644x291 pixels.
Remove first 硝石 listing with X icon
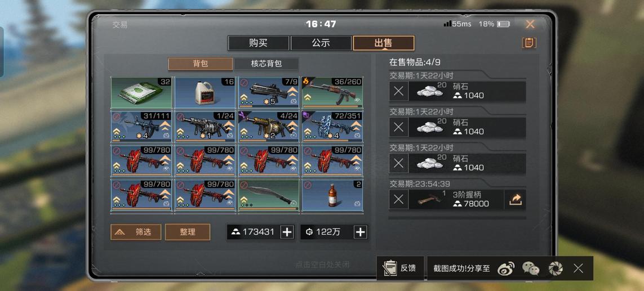[398, 91]
